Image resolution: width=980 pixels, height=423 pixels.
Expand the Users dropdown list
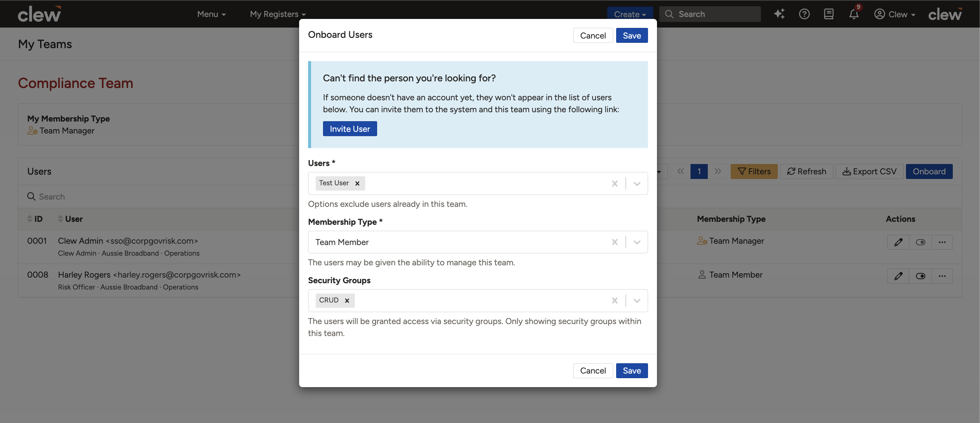click(637, 183)
